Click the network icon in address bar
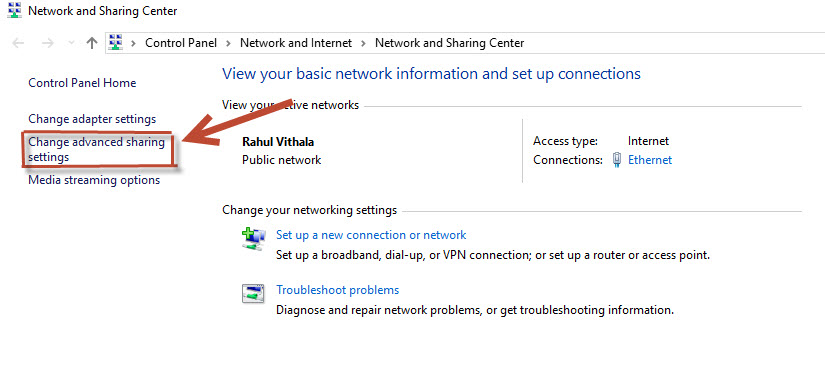 click(116, 43)
